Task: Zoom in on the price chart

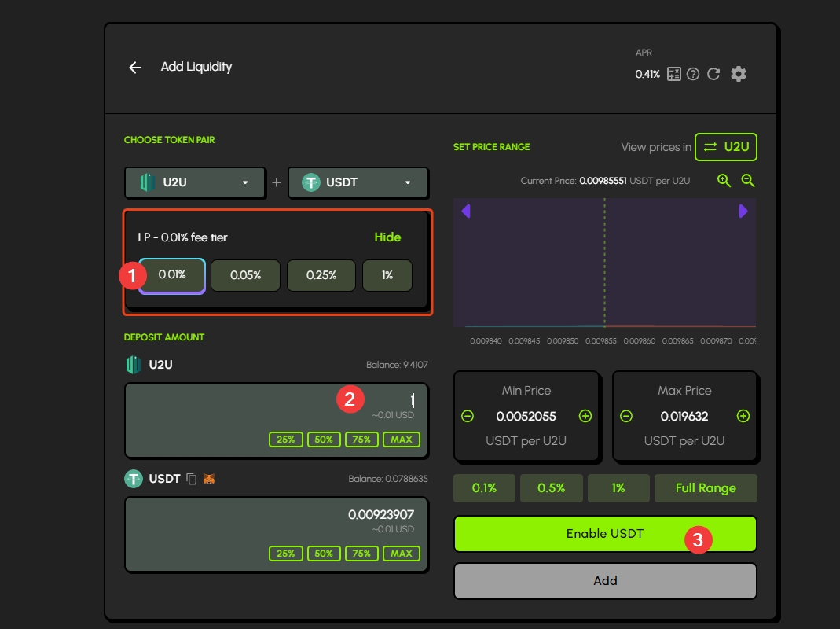Action: point(724,181)
